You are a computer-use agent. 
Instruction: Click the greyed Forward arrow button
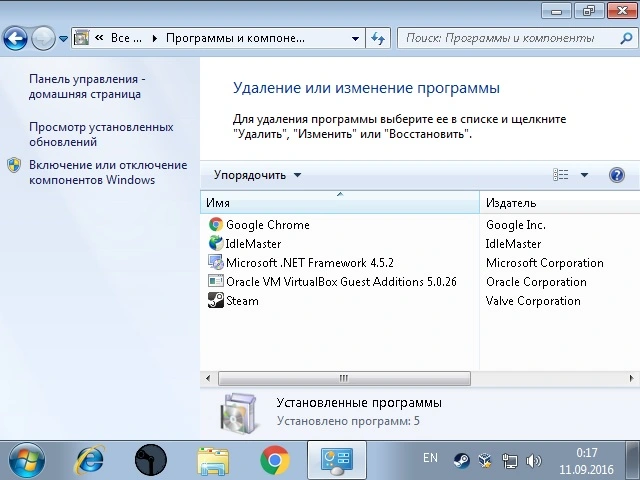(x=43, y=39)
